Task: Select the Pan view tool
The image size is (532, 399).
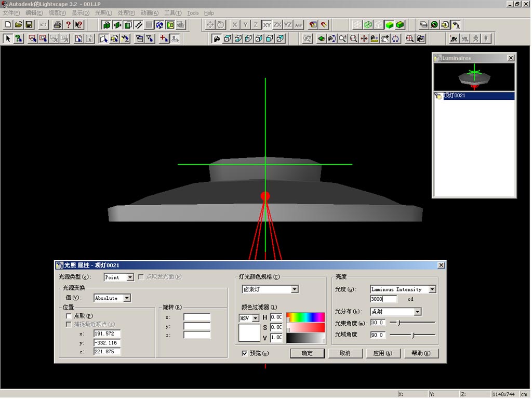Action: [364, 38]
